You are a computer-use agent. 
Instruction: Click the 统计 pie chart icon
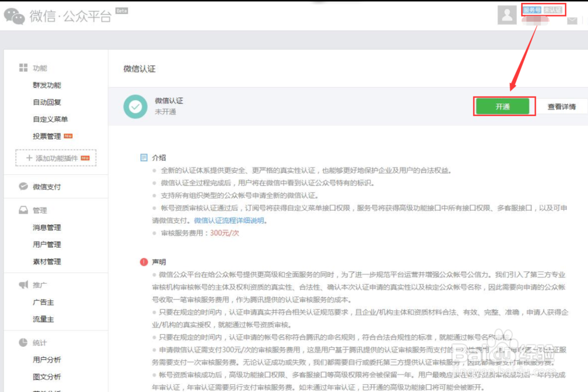(24, 343)
